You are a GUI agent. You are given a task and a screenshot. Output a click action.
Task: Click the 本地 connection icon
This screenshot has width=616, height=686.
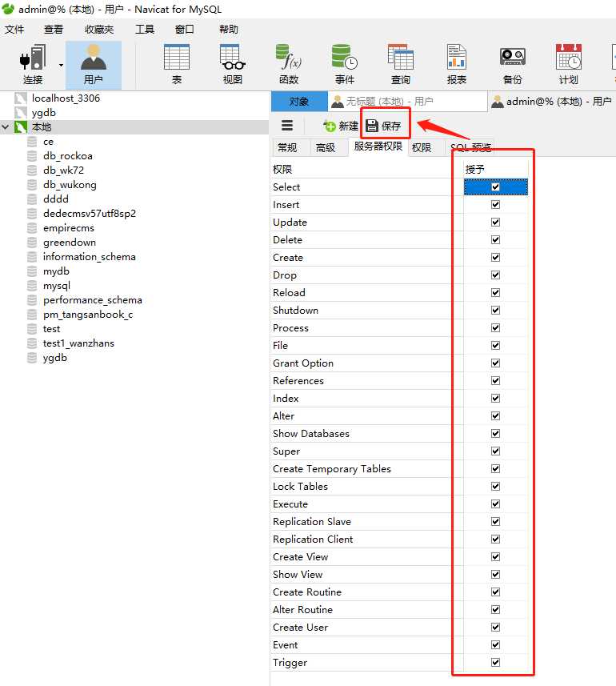[21, 127]
